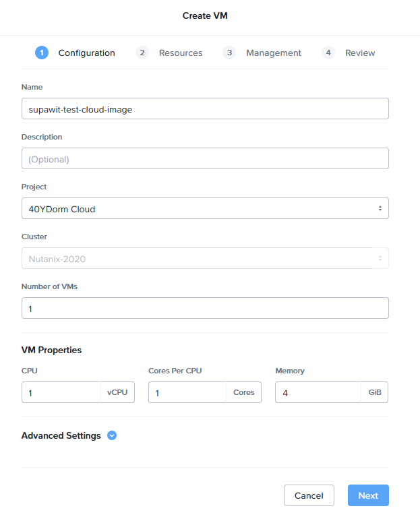Click the Memory GiB input field
The height and width of the screenshot is (525, 420).
click(x=318, y=392)
